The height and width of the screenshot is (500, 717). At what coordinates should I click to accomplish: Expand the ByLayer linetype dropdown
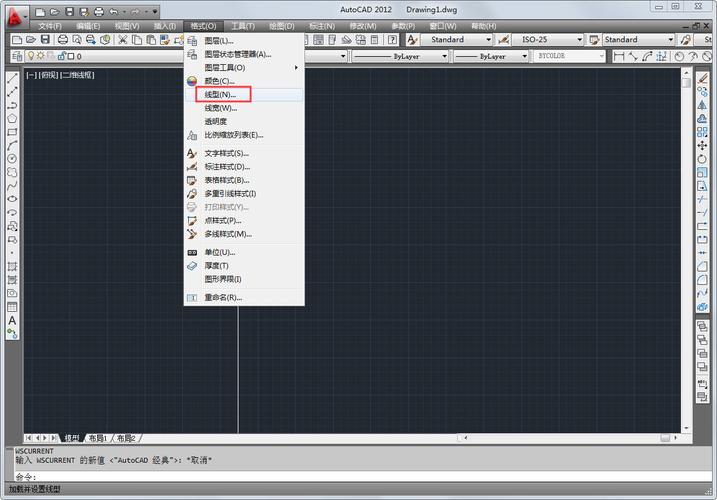click(444, 56)
